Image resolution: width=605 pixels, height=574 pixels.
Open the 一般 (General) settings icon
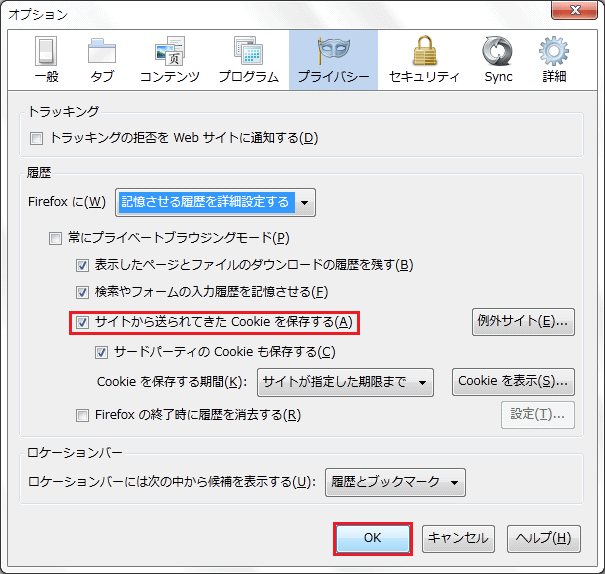[47, 52]
